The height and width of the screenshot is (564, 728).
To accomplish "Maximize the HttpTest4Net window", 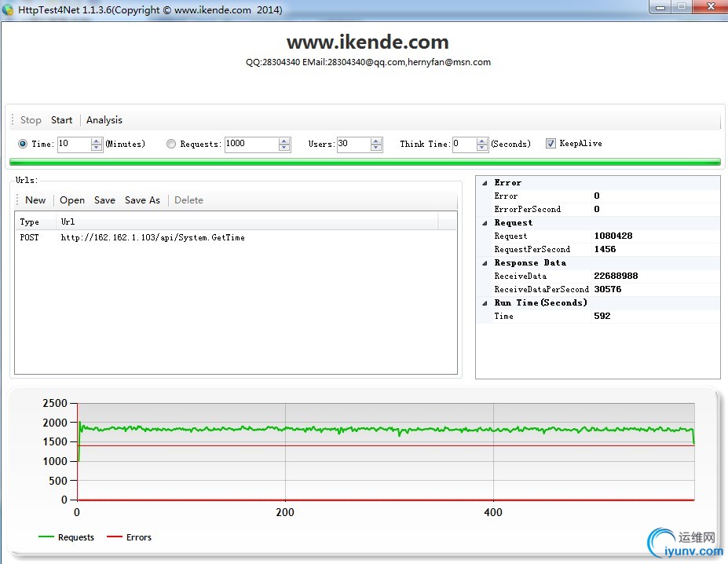I will click(682, 7).
